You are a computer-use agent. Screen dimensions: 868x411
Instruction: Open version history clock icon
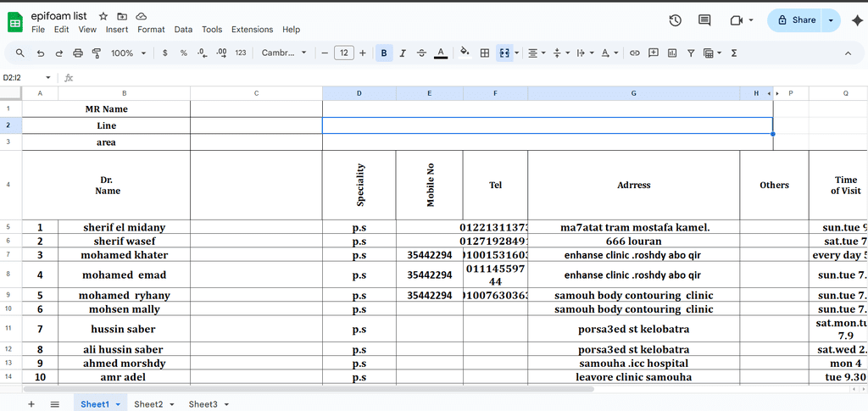coord(675,20)
